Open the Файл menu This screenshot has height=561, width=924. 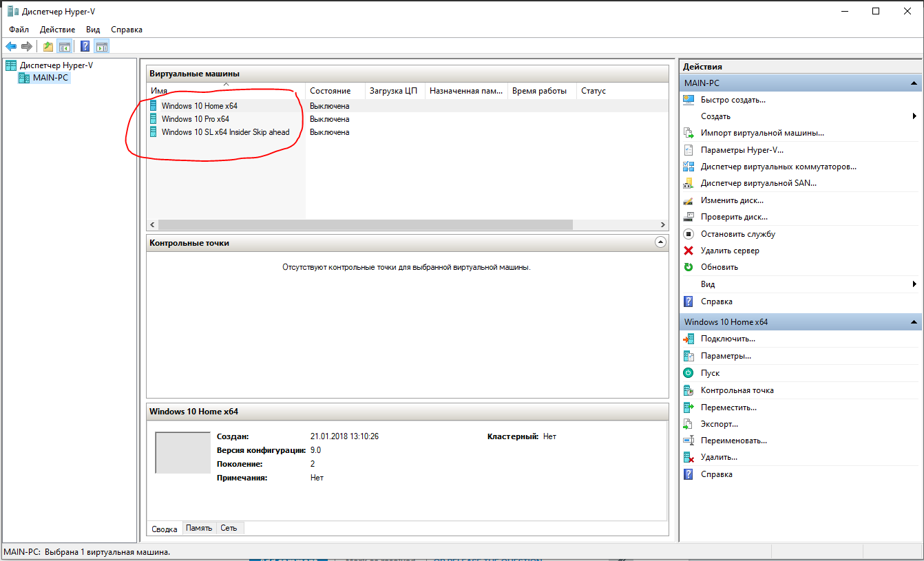coord(19,30)
